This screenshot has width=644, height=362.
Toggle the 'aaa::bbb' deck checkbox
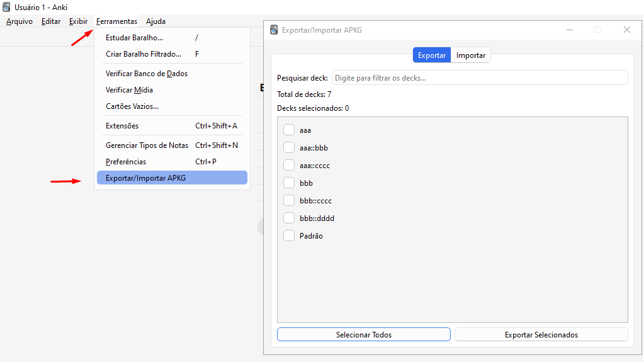click(289, 148)
